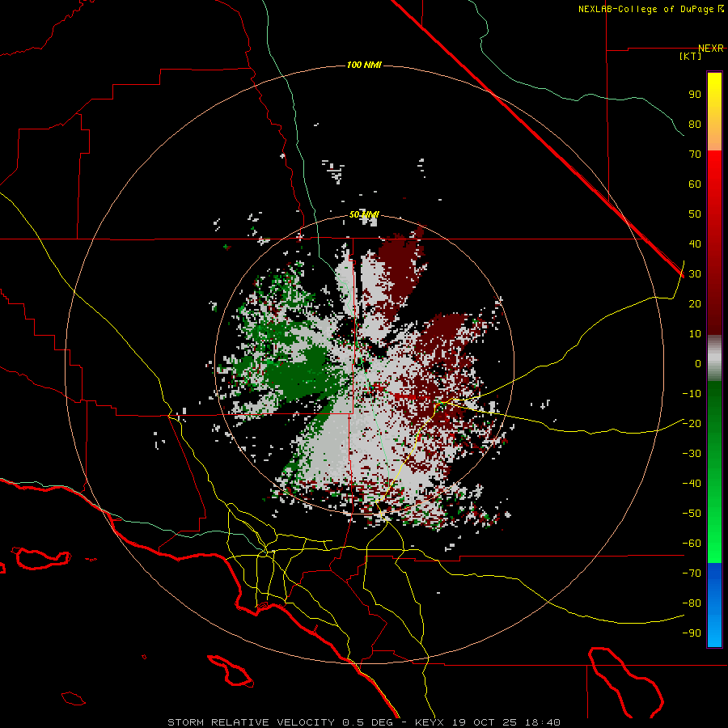Screen dimensions: 728x728
Task: Select the -50 scale value
Action: [x=692, y=514]
